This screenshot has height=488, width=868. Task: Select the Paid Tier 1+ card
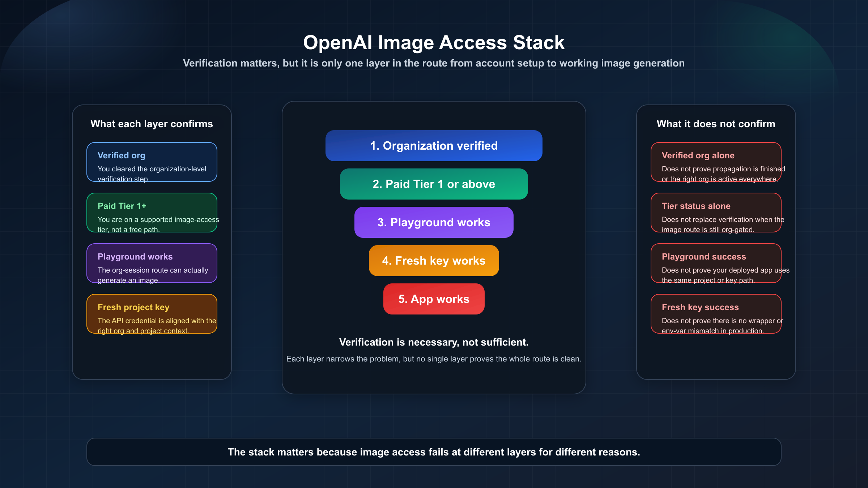pyautogui.click(x=152, y=213)
